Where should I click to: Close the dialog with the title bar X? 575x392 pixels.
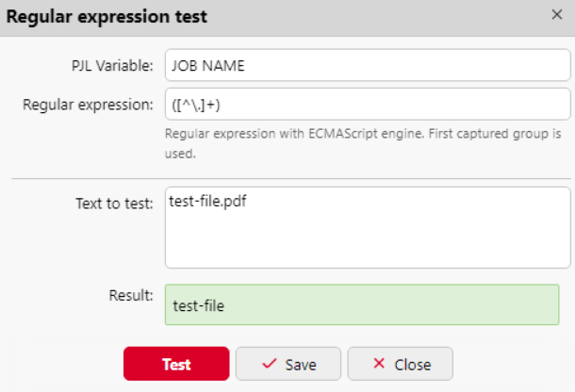coord(556,15)
